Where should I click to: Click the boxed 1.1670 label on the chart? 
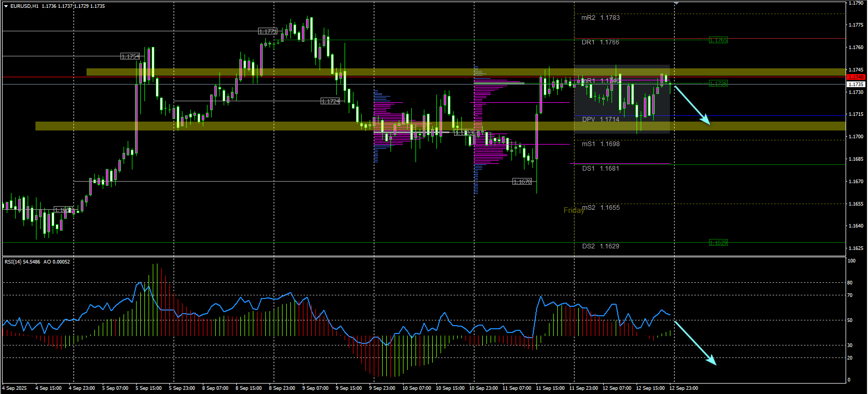(522, 182)
